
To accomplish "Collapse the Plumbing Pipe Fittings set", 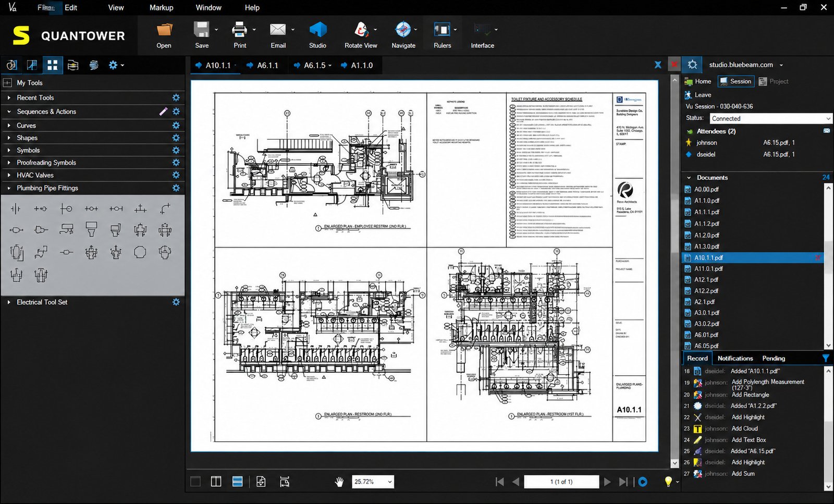I will point(9,188).
